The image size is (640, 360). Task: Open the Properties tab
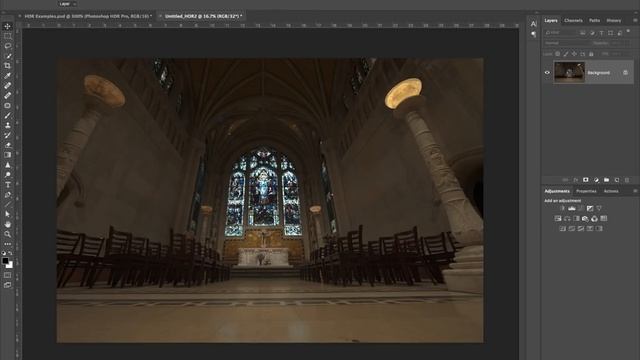click(586, 191)
